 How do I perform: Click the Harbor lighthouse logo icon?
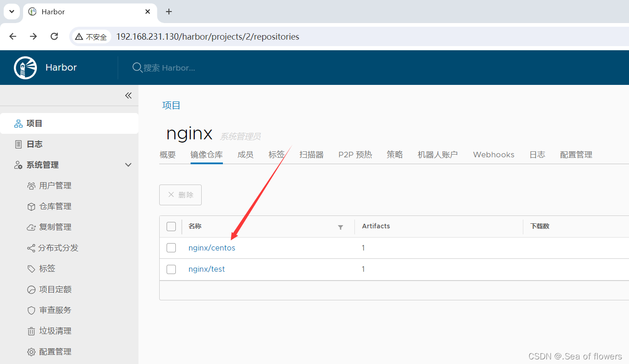25,68
